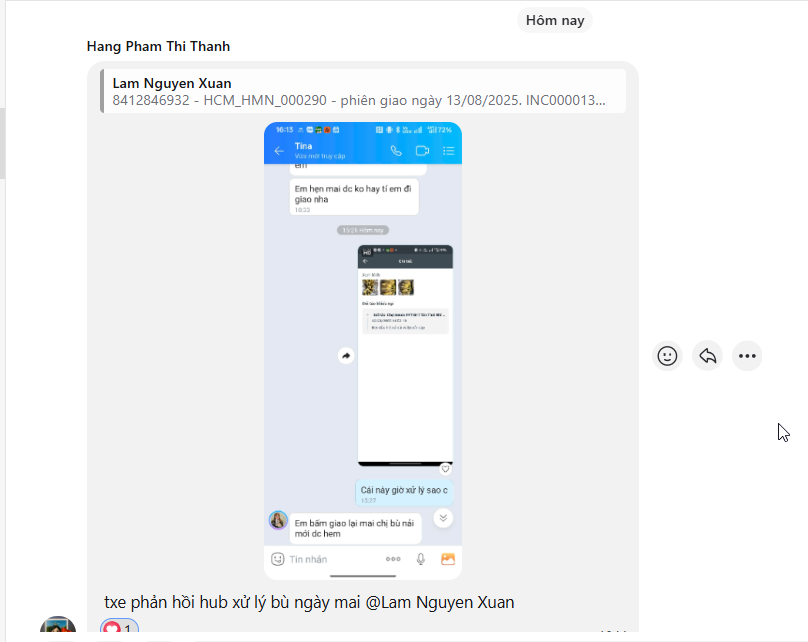Click the forward share arrow in screenshot
This screenshot has height=642, width=808.
pyautogui.click(x=346, y=356)
